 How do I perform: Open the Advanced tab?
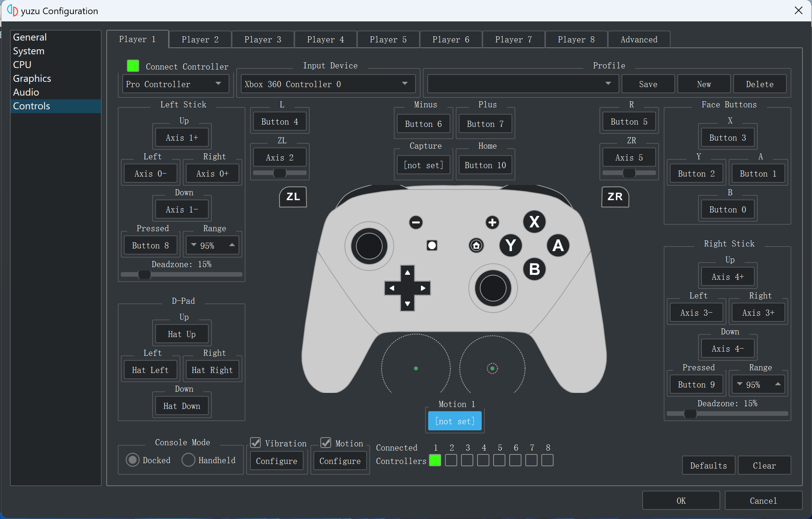pos(638,39)
